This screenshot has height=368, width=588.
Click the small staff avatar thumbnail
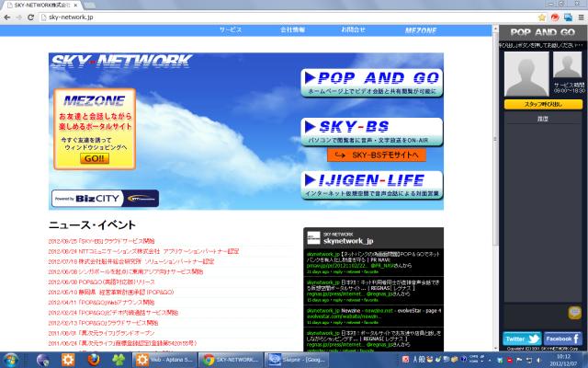coord(568,64)
